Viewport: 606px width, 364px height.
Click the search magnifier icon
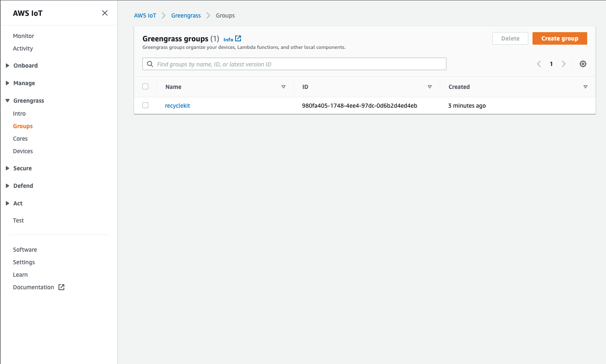point(150,64)
